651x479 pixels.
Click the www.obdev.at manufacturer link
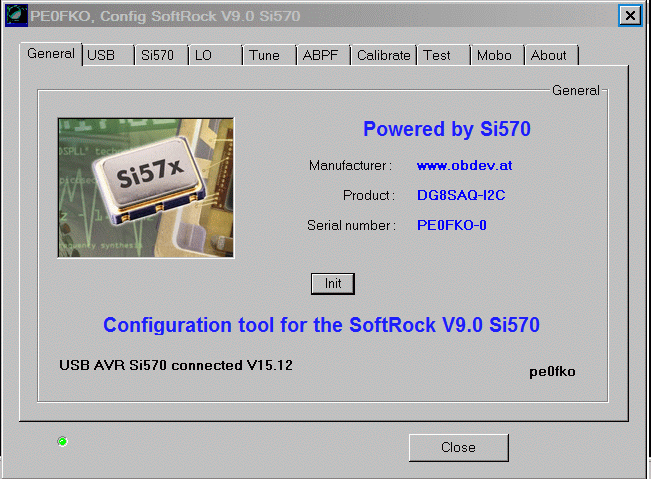[x=464, y=165]
